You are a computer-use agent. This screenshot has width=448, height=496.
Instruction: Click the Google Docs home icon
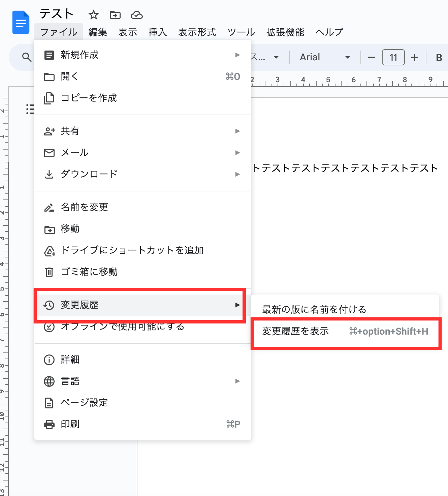pyautogui.click(x=21, y=22)
